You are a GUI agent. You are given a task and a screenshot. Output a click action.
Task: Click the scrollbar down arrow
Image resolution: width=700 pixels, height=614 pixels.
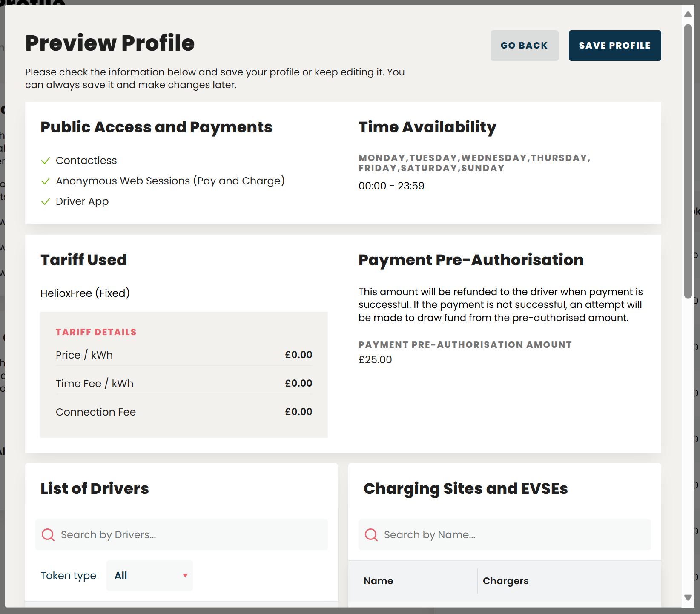(688, 598)
